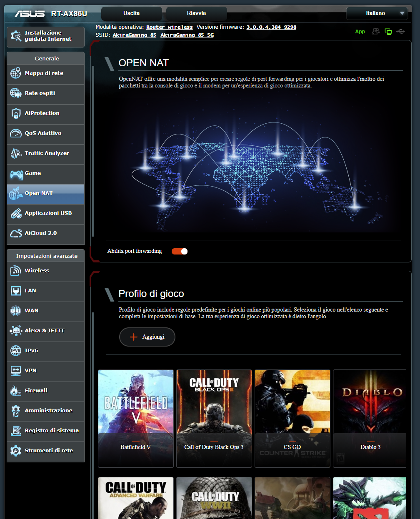
Task: Open the Game menu entry
Action: 45,174
